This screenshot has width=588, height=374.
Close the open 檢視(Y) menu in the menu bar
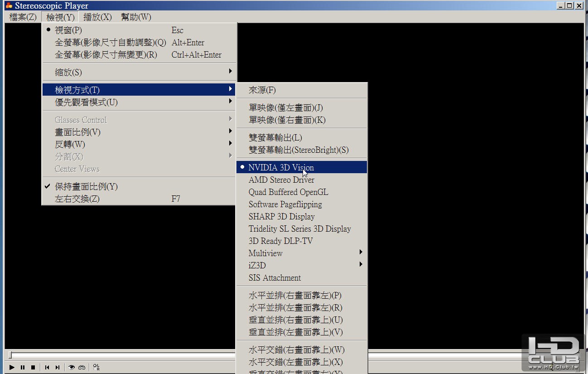coord(60,17)
